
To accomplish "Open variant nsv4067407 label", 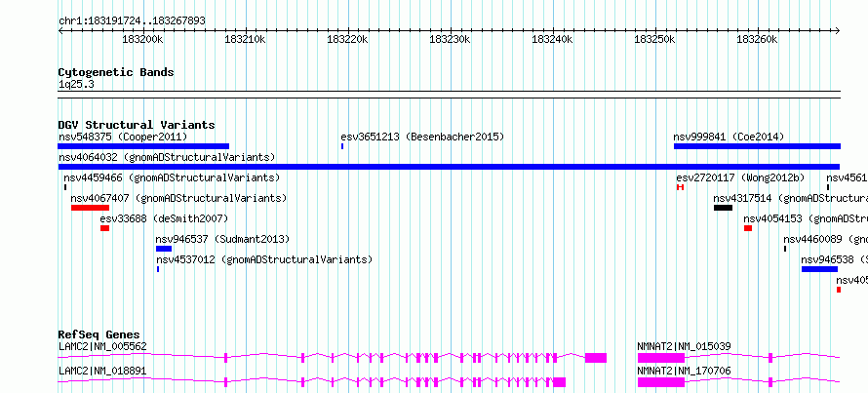I will tap(178, 198).
